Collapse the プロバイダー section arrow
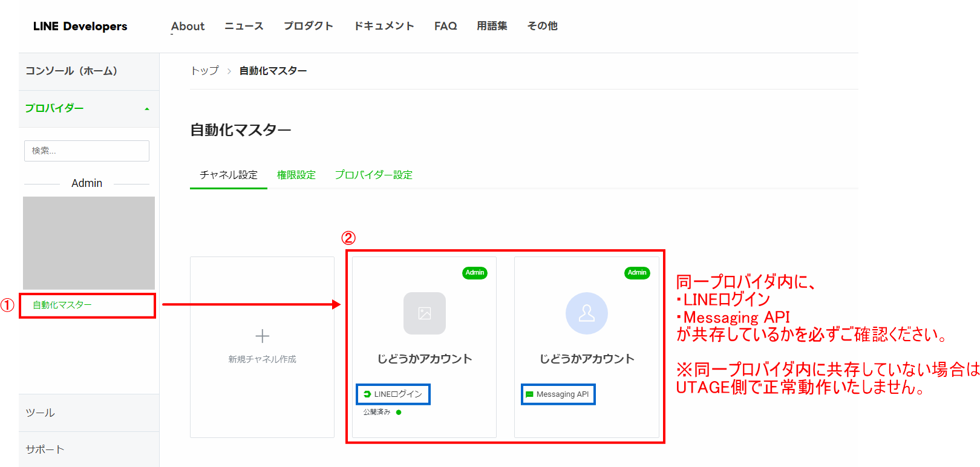Screen dimensions: 980x467 147,109
